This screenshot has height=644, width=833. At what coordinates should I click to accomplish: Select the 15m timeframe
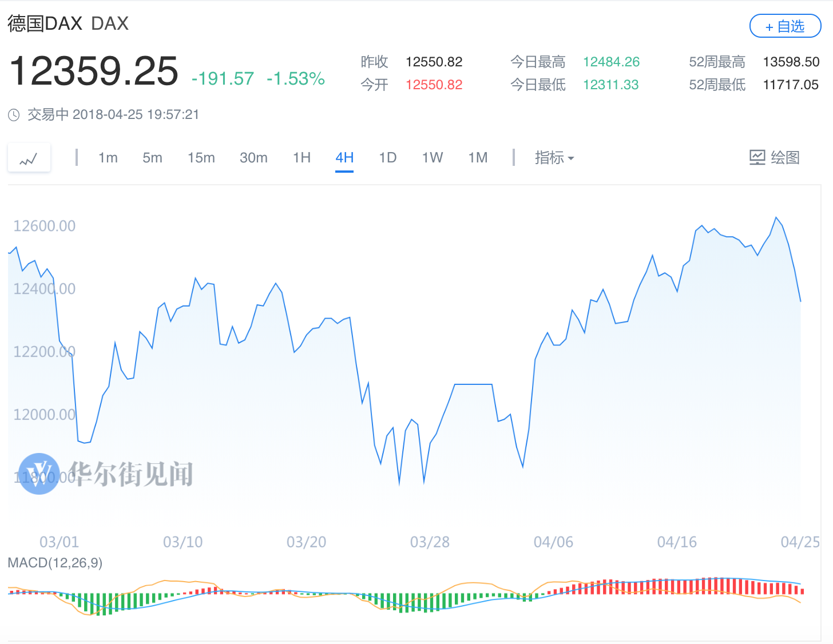[x=201, y=158]
